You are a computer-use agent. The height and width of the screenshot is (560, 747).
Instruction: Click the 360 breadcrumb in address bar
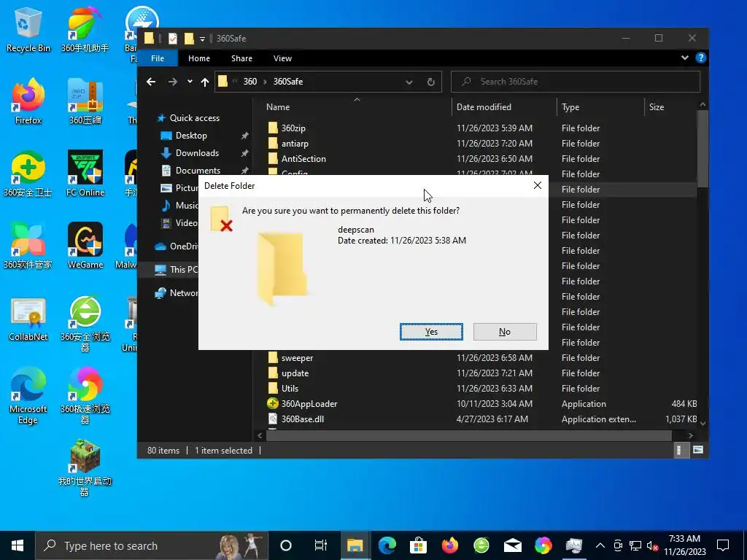point(249,82)
